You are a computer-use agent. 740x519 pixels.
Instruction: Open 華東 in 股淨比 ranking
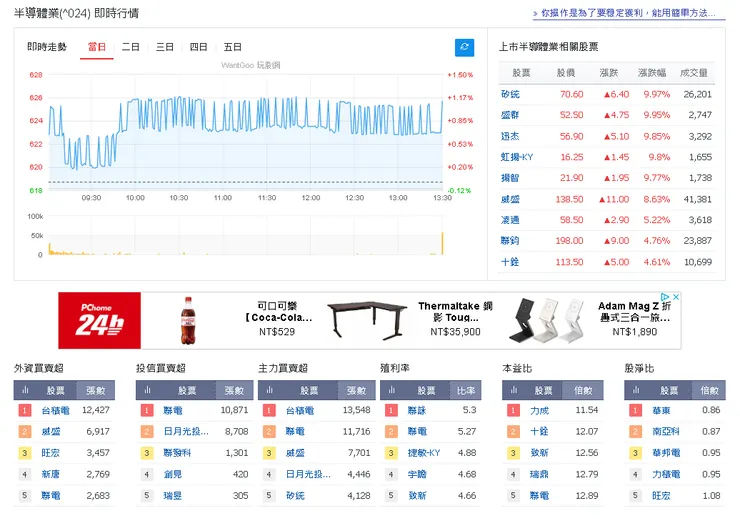click(x=661, y=410)
